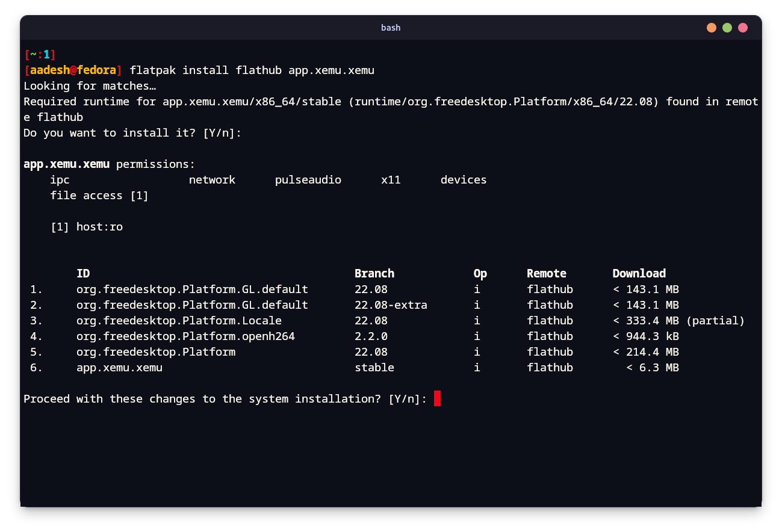Select the org.freedesktop.Platform.Locale row ID
782x532 pixels.
pyautogui.click(x=179, y=321)
